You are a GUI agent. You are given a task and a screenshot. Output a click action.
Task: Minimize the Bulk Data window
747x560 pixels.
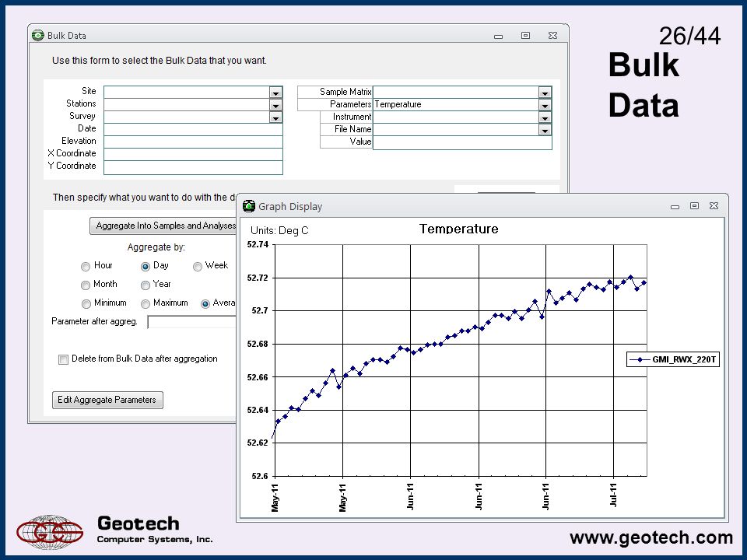(x=498, y=37)
